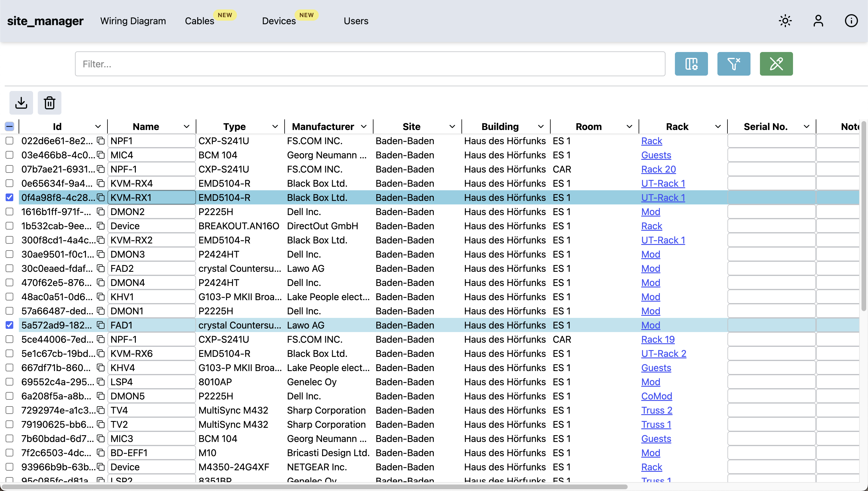Follow the UT-Rack 2 link

coord(663,353)
